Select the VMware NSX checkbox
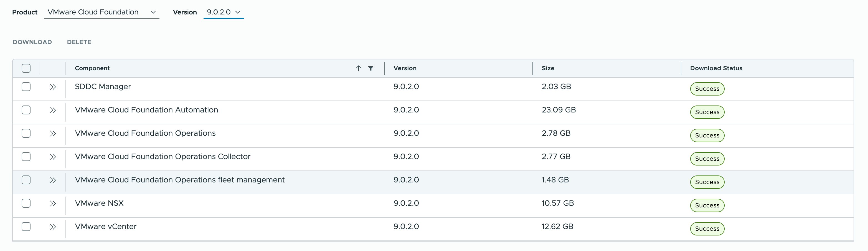Viewport: 868px width, 251px height. pos(26,203)
